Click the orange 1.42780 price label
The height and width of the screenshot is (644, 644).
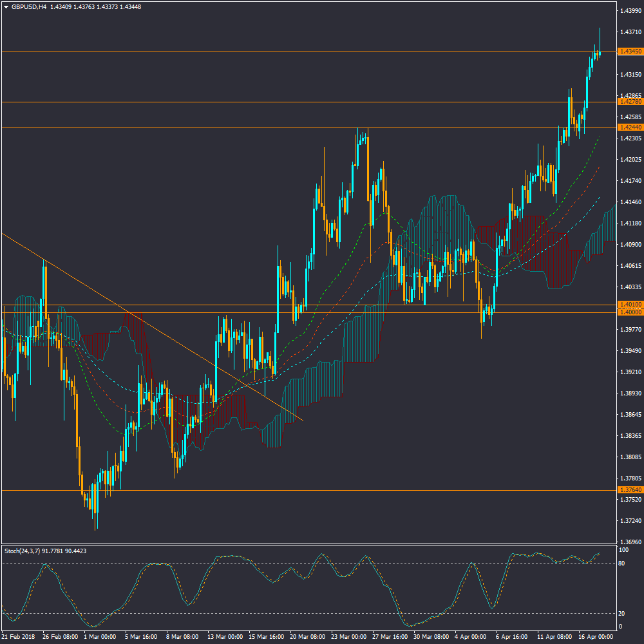coord(629,102)
